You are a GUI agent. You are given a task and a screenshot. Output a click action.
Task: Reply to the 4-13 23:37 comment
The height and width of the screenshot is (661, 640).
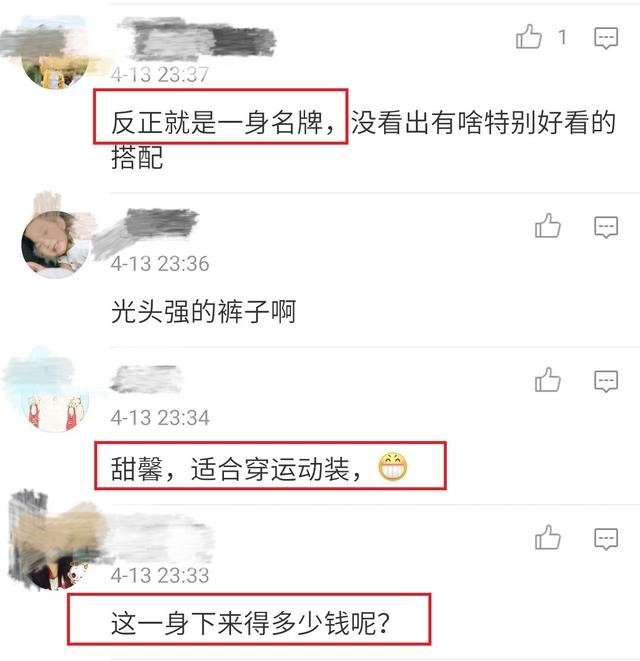606,38
